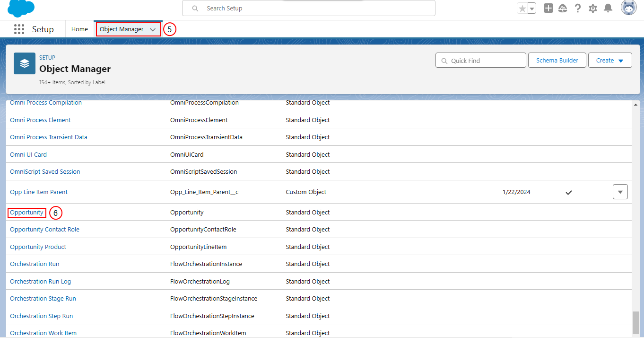Open the Orchestration Run link
Viewport: 644px width, 338px height.
[x=35, y=264]
